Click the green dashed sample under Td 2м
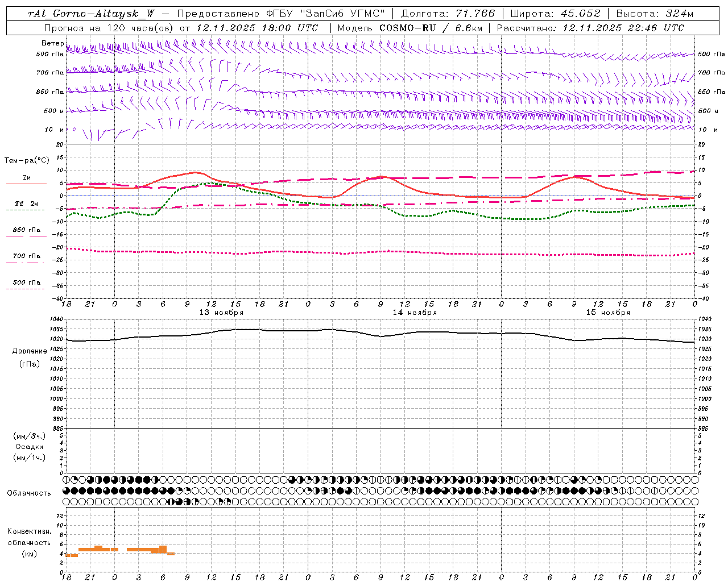The width and height of the screenshot is (728, 582). [25, 210]
